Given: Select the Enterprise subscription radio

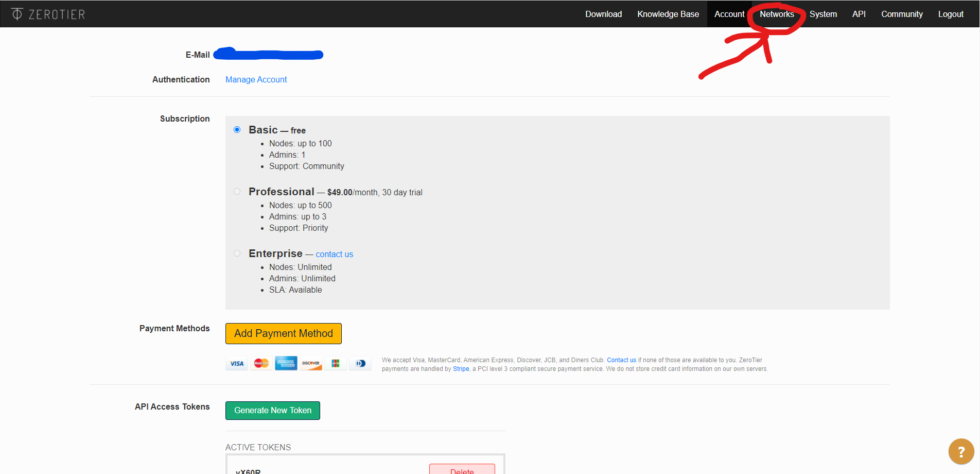Looking at the screenshot, I should tap(237, 253).
